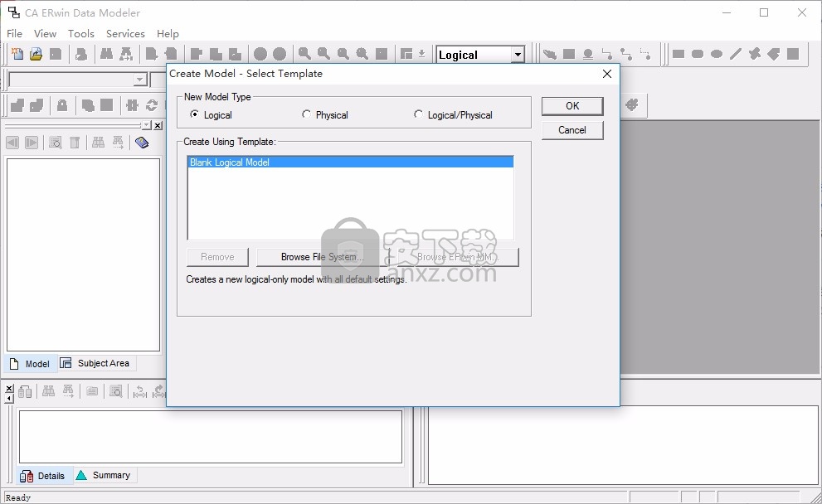Select the Blank Logical Model template
Screen dimensions: 822x504
tap(350, 162)
